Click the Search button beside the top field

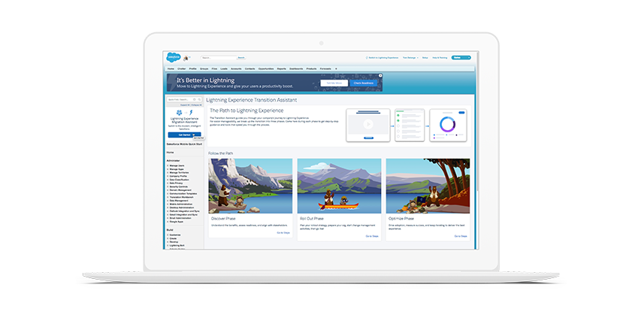point(241,58)
